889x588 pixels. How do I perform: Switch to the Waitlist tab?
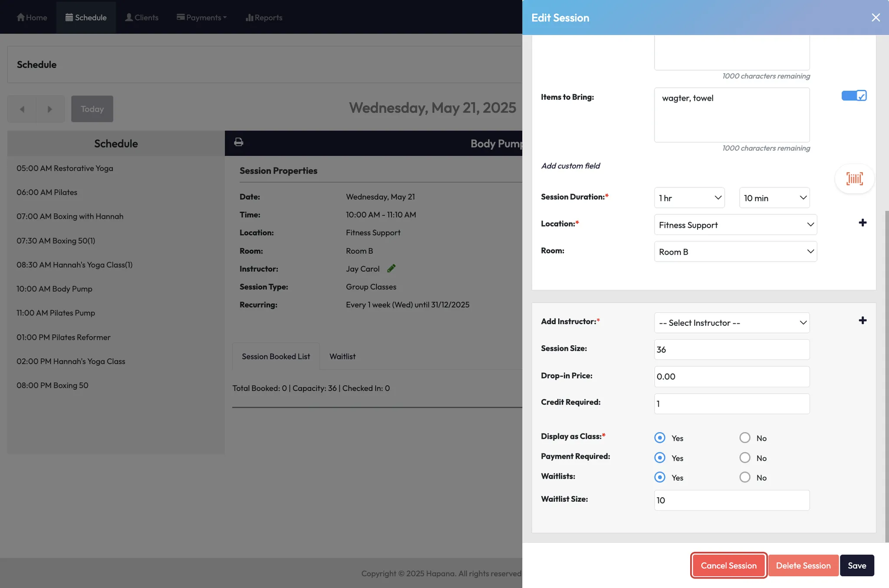pos(342,356)
